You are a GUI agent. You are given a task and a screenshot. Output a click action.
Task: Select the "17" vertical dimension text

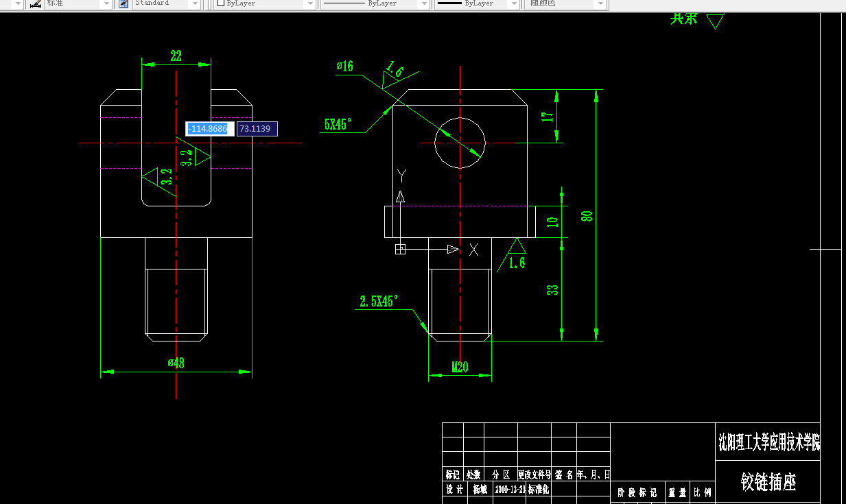[548, 116]
